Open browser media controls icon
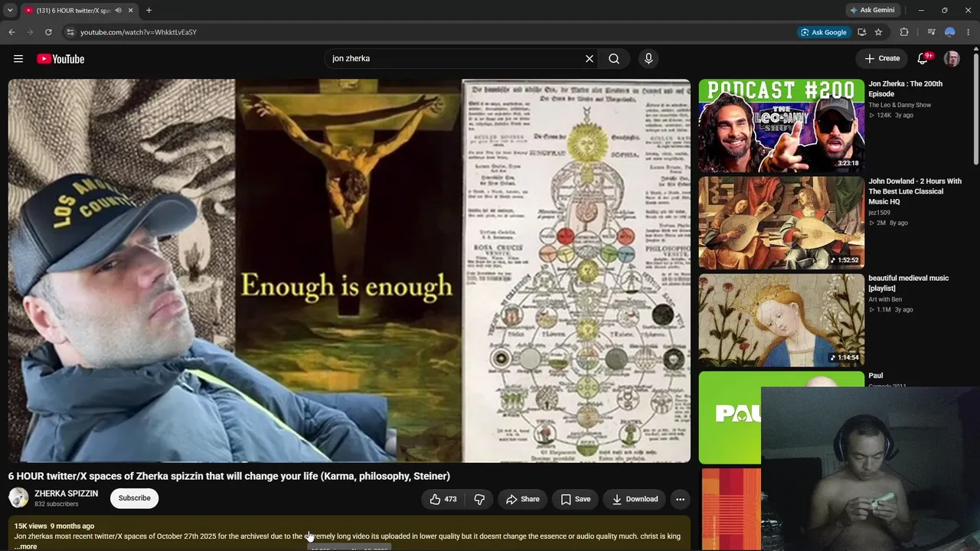Image resolution: width=980 pixels, height=551 pixels. click(931, 32)
